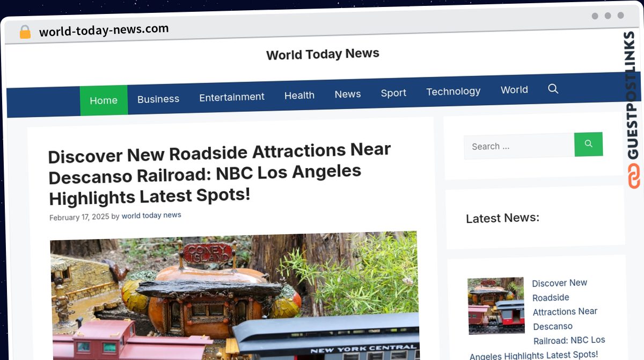
Task: Click the Latest News: widget heading
Action: (x=502, y=218)
